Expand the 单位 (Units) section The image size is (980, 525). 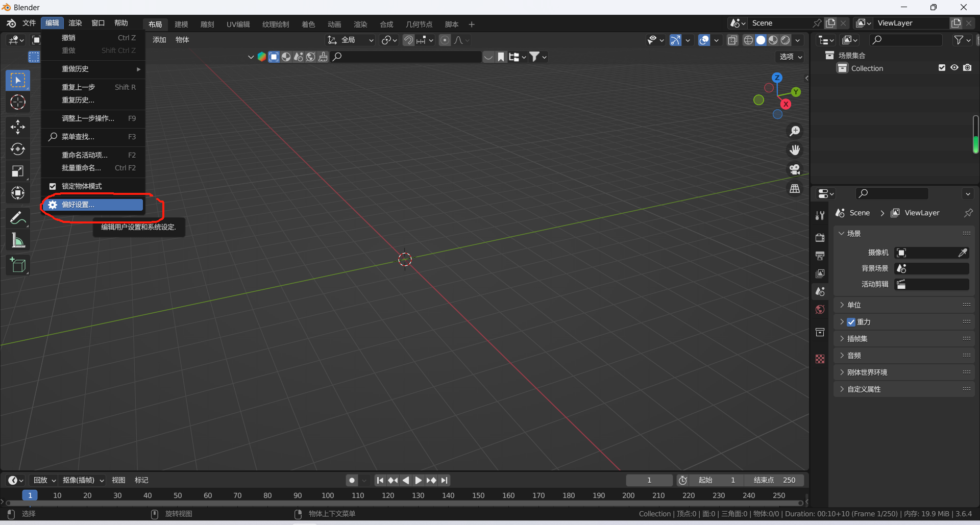pos(854,305)
